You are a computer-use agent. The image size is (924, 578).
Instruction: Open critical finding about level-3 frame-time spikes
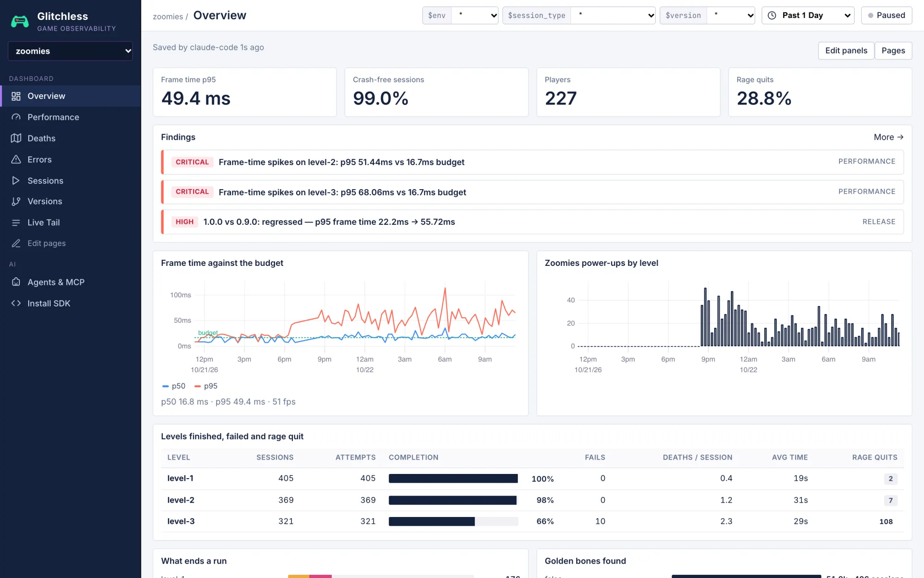(x=532, y=192)
